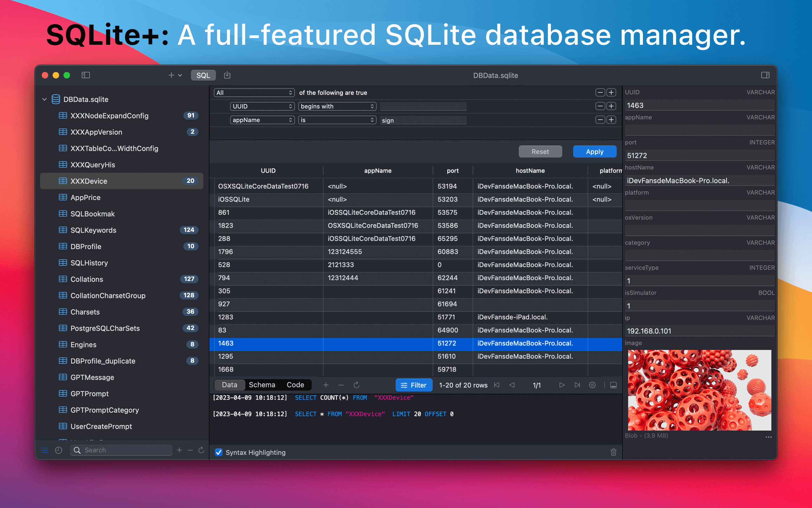
Task: Add a new row with plus icon
Action: click(x=325, y=385)
